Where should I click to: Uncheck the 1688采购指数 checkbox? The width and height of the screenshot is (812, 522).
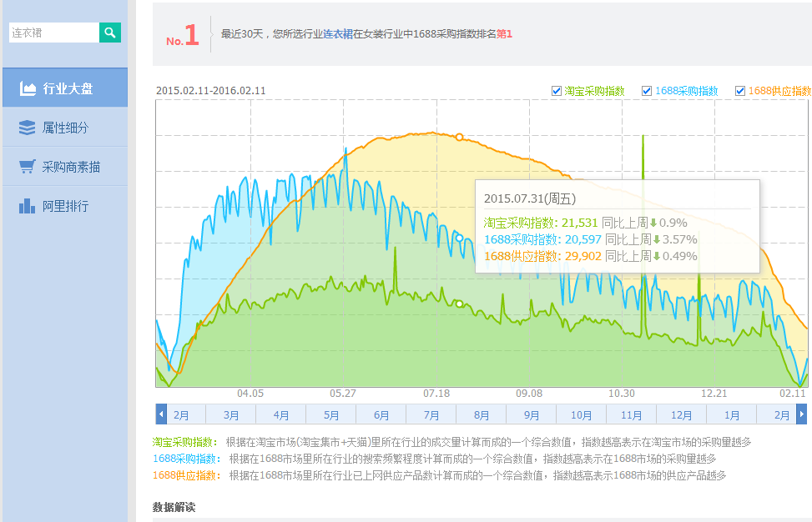(647, 91)
